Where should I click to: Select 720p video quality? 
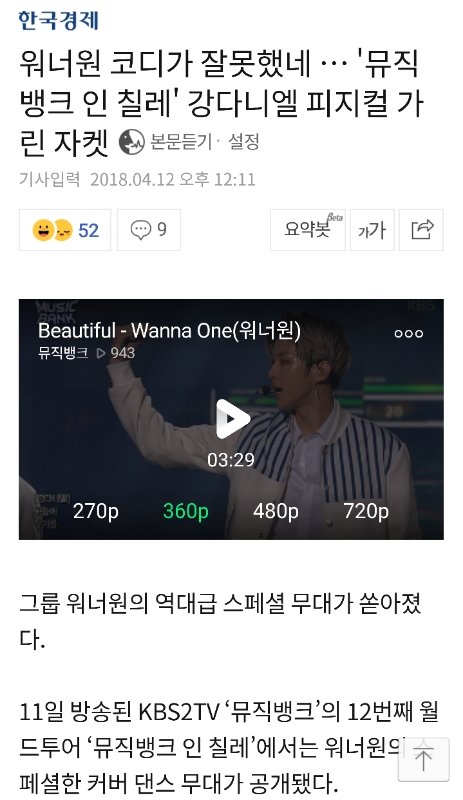(x=365, y=511)
